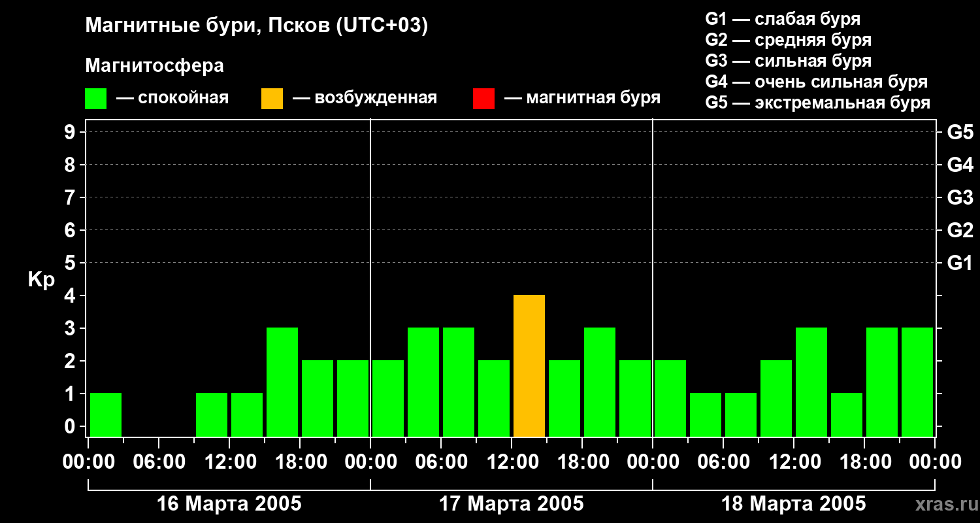Click the '18 Марта 2005' date label
Screen dimensions: 980x523
pyautogui.click(x=793, y=504)
